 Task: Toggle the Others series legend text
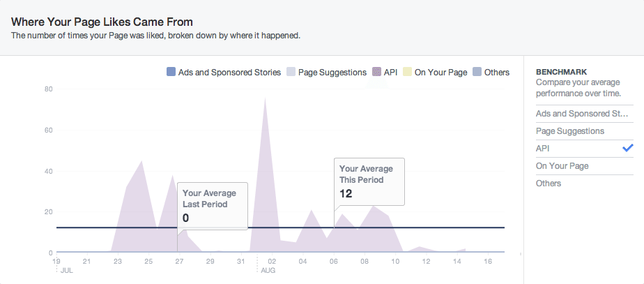(x=497, y=72)
